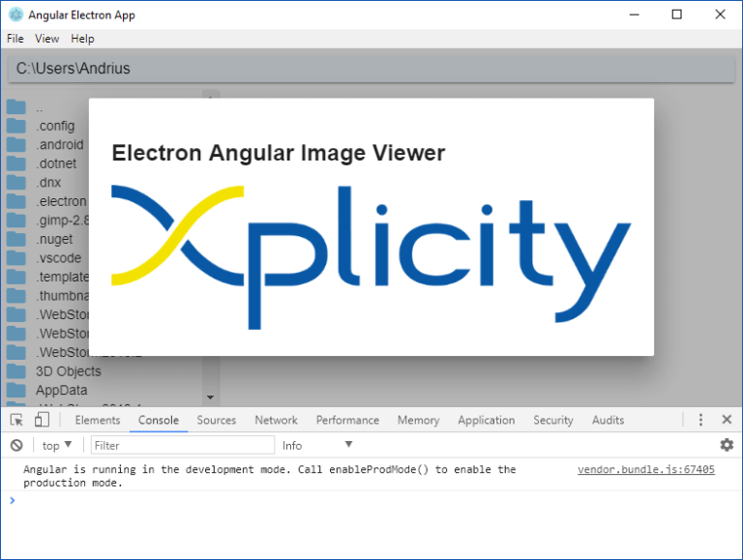Click the AppData folder icon

tap(16, 390)
